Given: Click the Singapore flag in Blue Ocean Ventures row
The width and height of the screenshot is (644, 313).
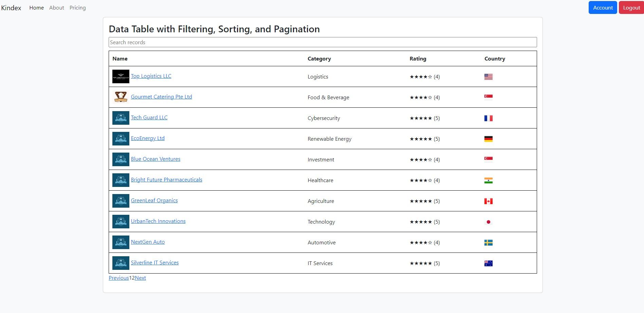Looking at the screenshot, I should 489,160.
